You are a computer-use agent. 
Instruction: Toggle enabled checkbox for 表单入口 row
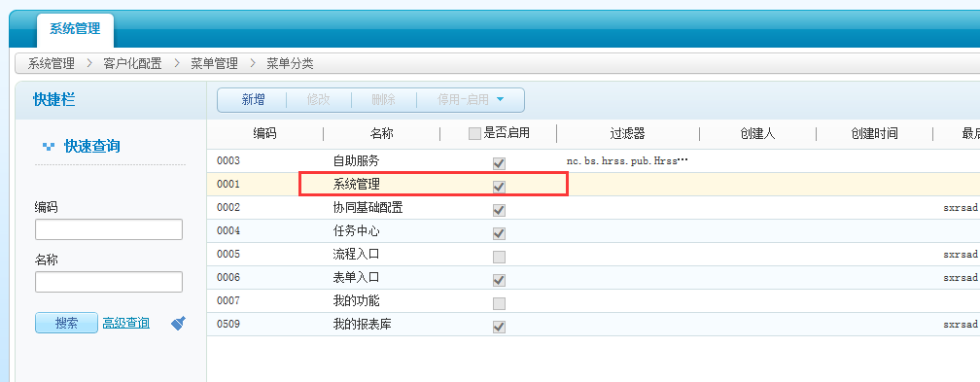(499, 280)
